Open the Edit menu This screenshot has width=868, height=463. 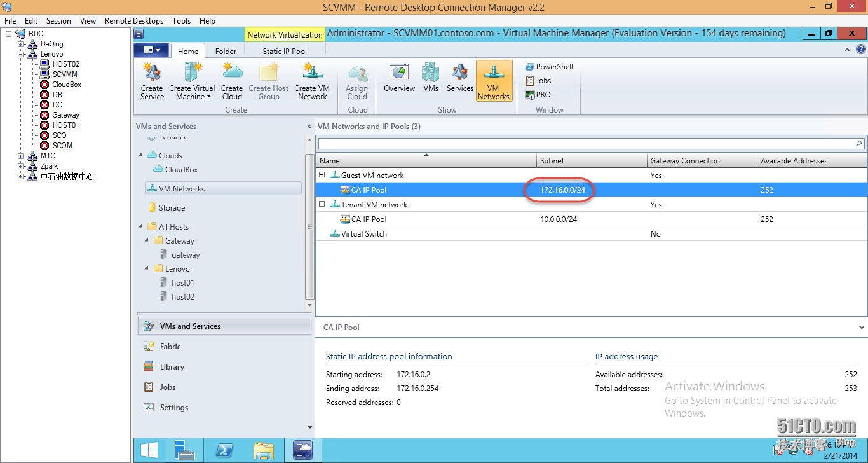coord(31,21)
